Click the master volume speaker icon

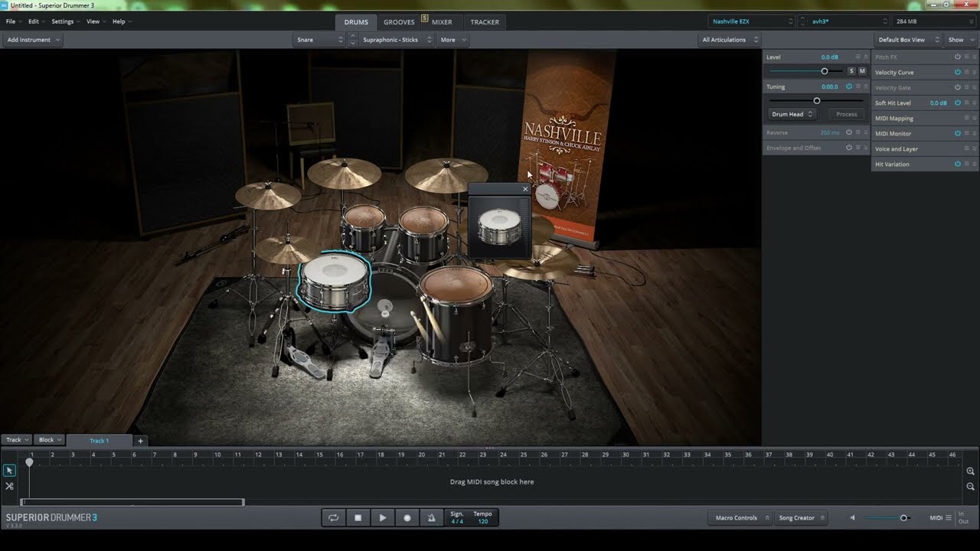coord(853,518)
